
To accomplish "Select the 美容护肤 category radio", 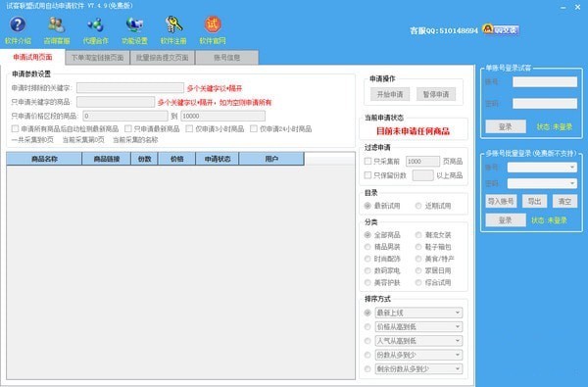I will point(367,283).
